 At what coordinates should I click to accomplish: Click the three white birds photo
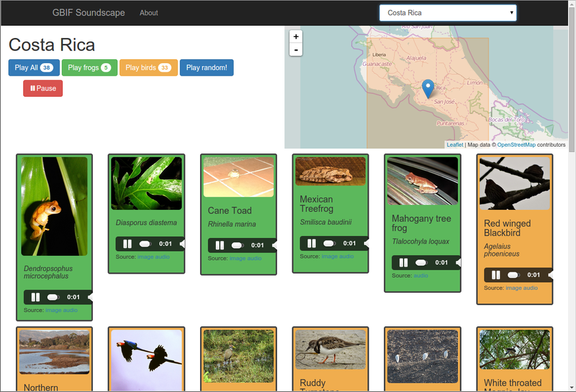click(423, 356)
